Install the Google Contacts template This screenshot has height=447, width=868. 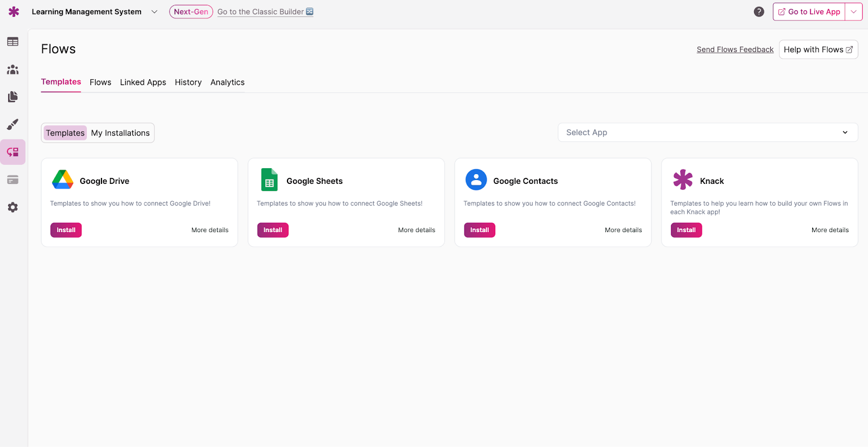point(480,230)
